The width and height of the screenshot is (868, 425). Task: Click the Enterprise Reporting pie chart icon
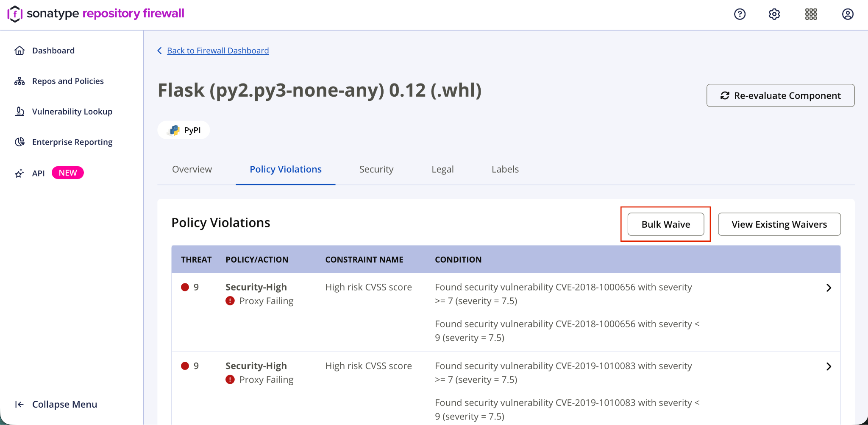19,142
